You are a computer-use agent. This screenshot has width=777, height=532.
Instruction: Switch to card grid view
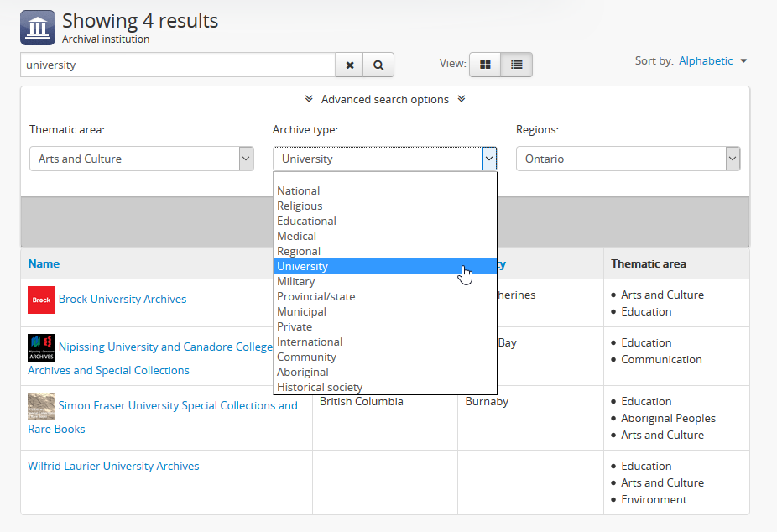485,65
